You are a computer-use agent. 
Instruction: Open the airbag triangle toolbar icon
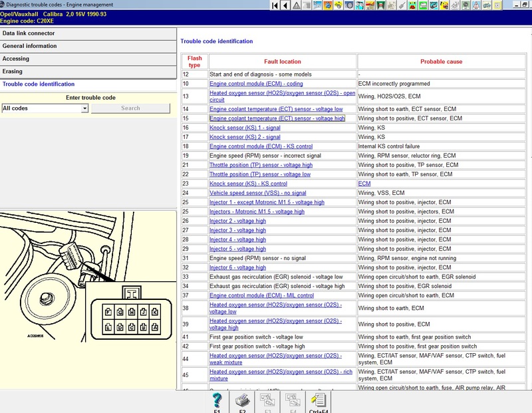click(x=475, y=5)
